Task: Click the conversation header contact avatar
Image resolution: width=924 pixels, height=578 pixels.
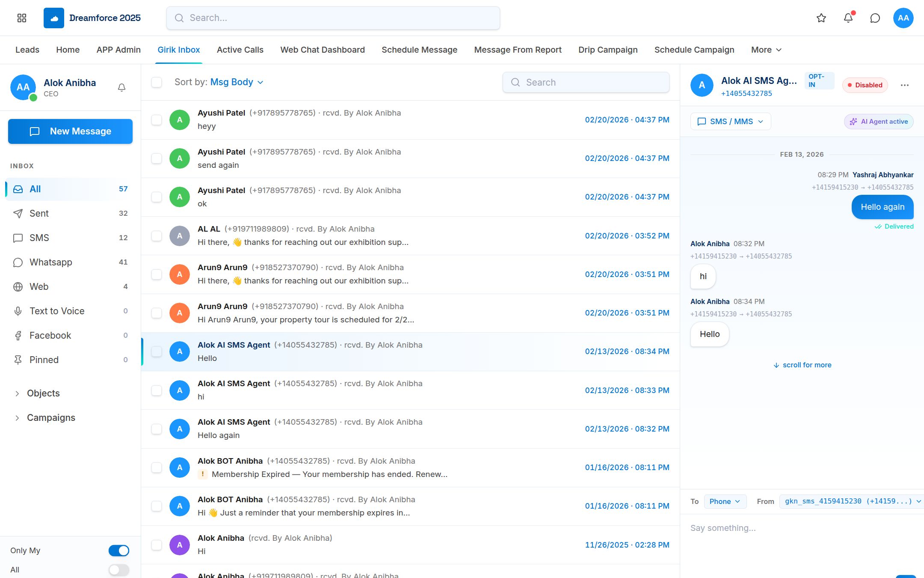Action: coord(702,85)
